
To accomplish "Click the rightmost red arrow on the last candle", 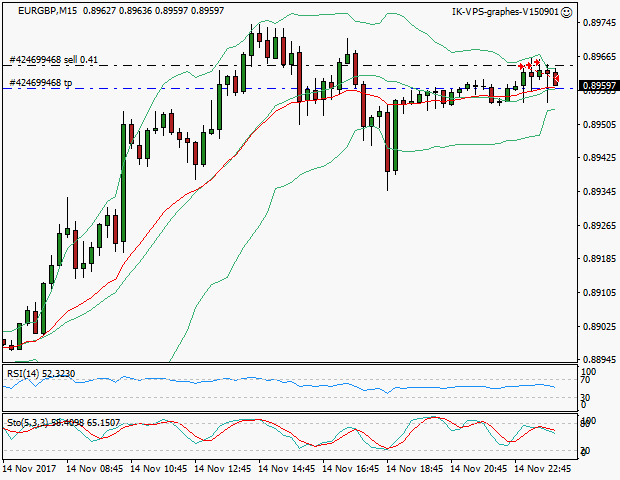I will (x=556, y=80).
